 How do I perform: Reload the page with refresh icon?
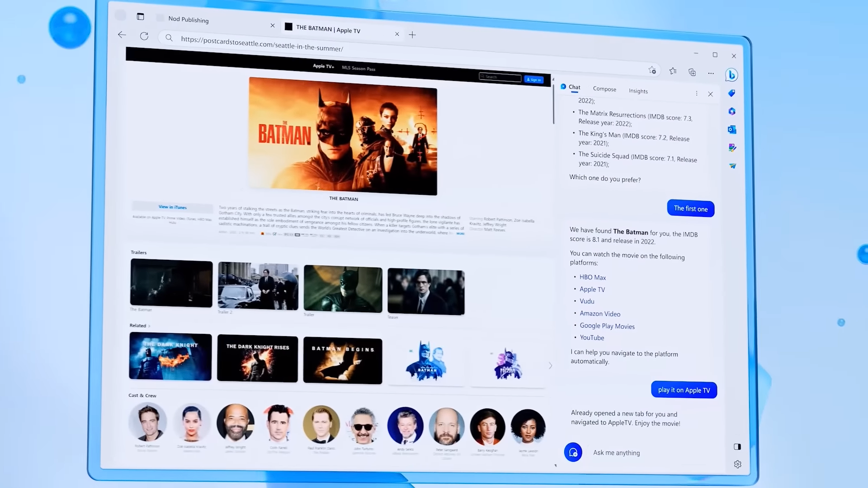(144, 36)
